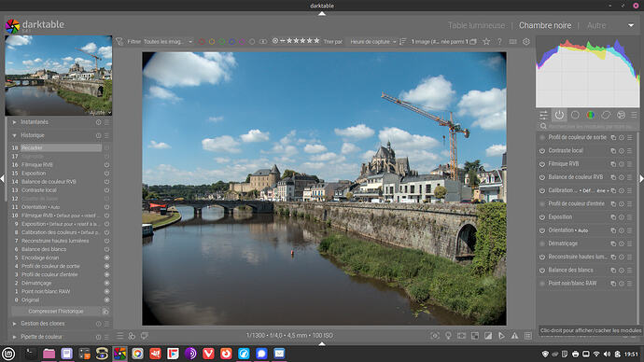Toggle ISO 12646 color assessment bulb icon
The height and width of the screenshot is (362, 644).
point(448,336)
